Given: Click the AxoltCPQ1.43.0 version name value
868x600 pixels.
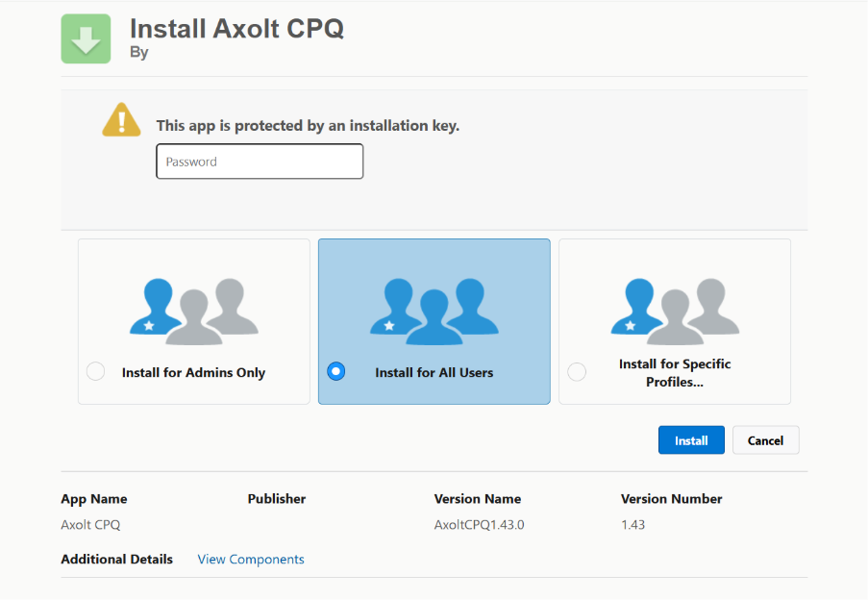Looking at the screenshot, I should coord(480,525).
